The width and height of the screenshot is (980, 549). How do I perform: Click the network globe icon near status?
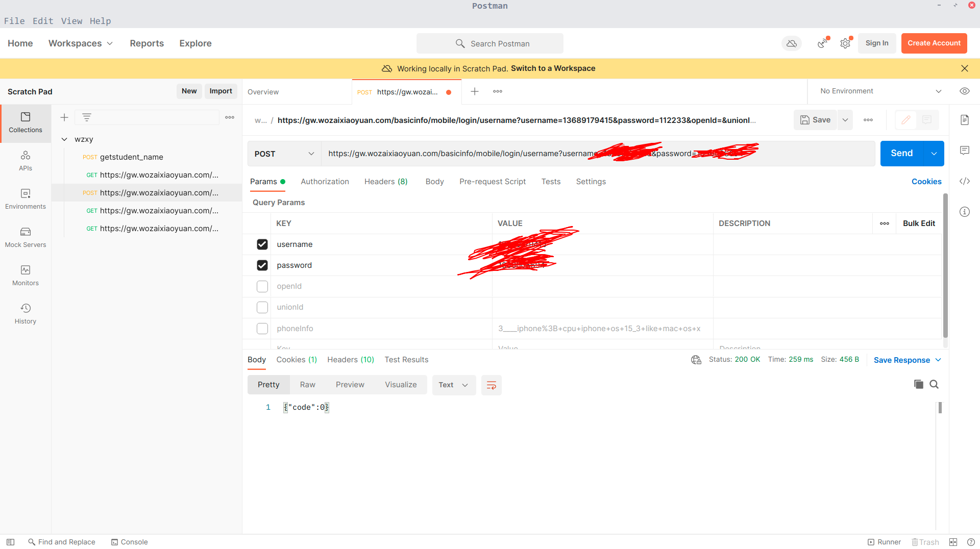[696, 360]
